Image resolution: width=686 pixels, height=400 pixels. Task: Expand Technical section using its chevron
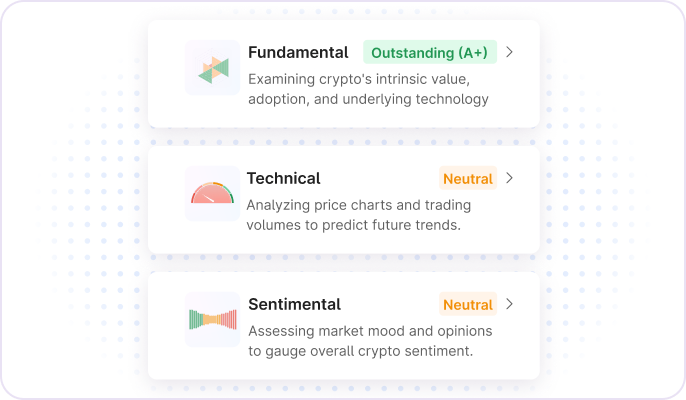pyautogui.click(x=509, y=178)
